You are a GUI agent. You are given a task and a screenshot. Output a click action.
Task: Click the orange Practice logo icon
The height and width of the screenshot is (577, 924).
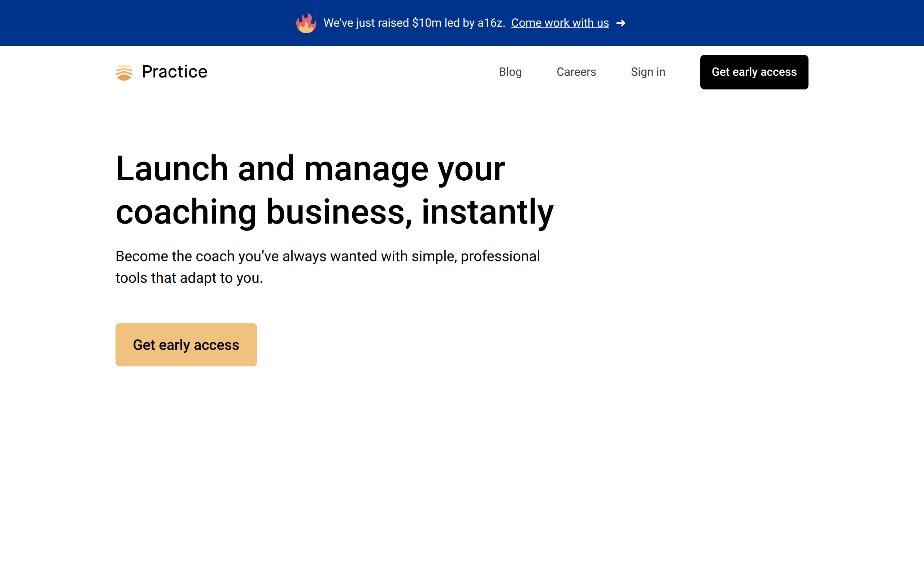[124, 72]
